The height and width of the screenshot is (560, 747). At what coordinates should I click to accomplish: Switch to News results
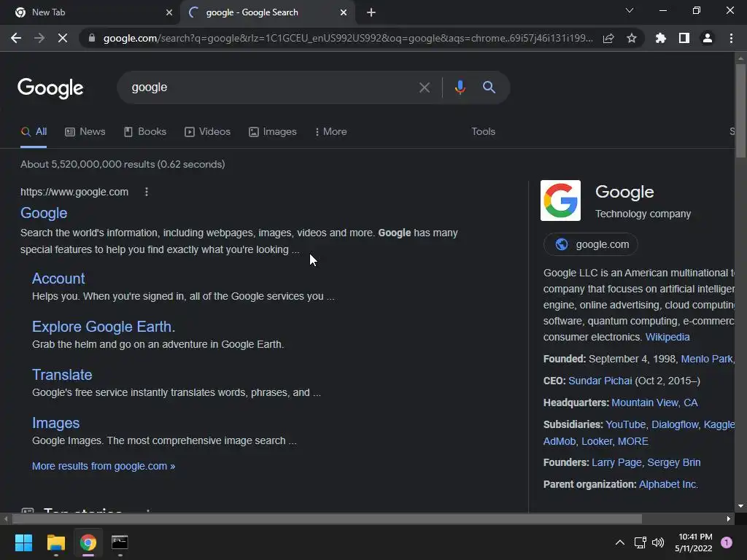(x=85, y=132)
